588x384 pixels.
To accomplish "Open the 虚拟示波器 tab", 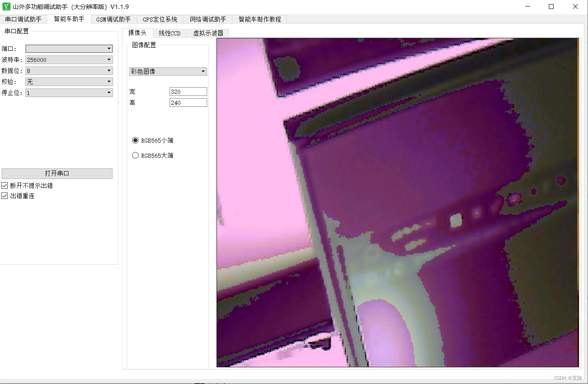I will click(208, 33).
